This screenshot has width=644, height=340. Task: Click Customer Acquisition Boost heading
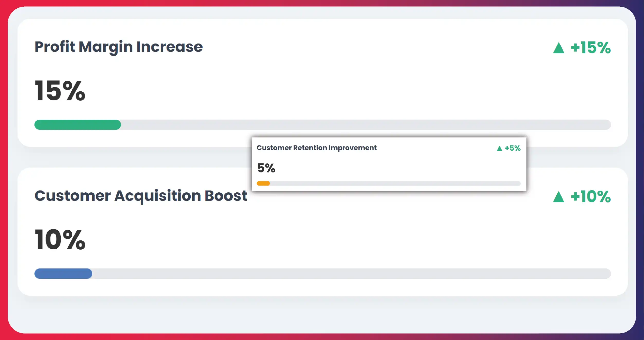[141, 196]
